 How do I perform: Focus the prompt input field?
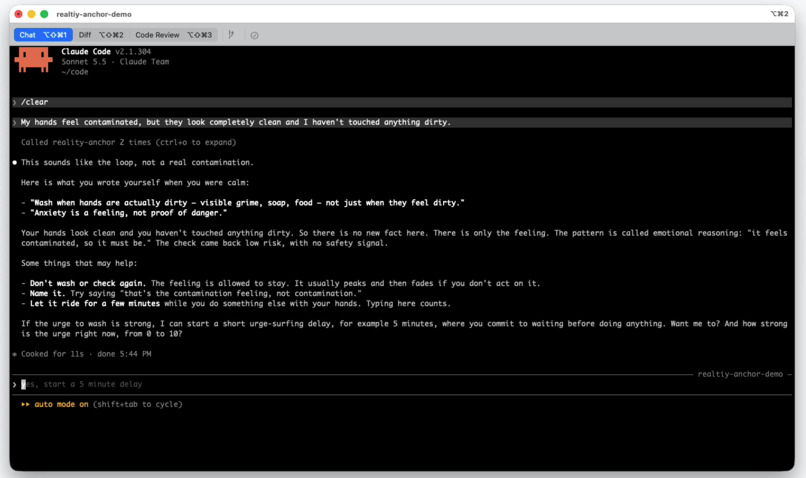401,384
